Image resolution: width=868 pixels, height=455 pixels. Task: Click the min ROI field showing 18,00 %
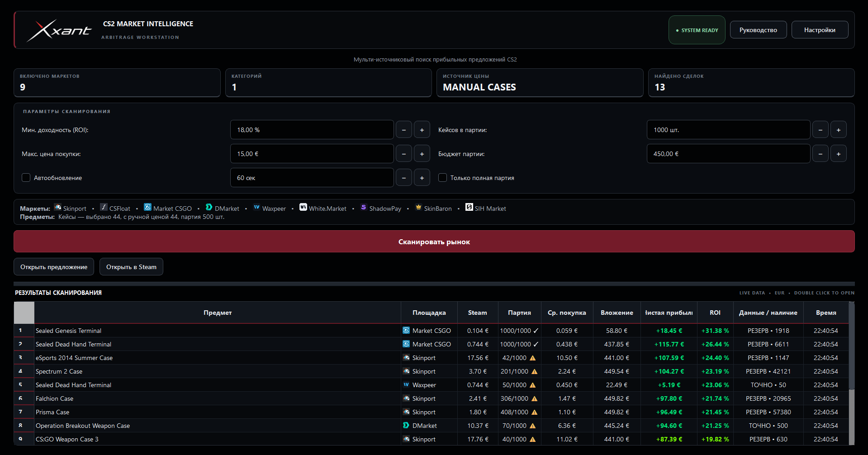point(312,130)
